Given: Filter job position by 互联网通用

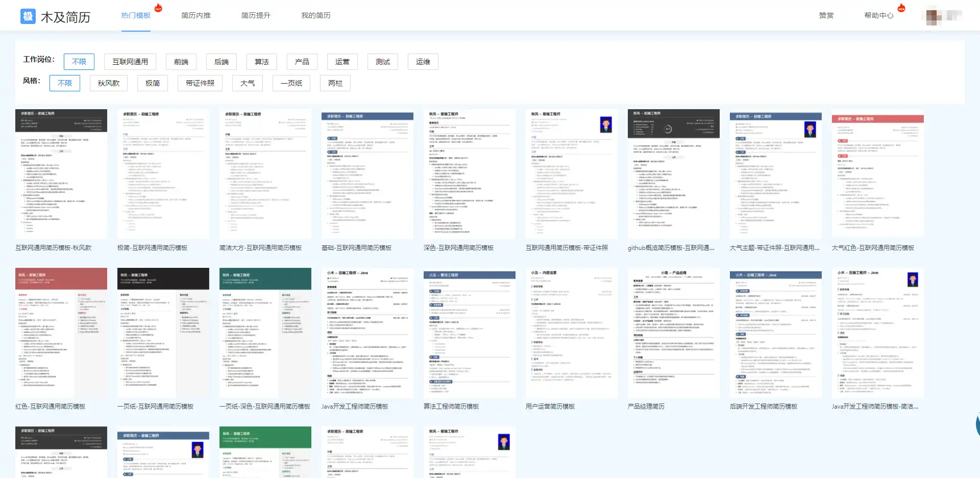Looking at the screenshot, I should [x=130, y=62].
